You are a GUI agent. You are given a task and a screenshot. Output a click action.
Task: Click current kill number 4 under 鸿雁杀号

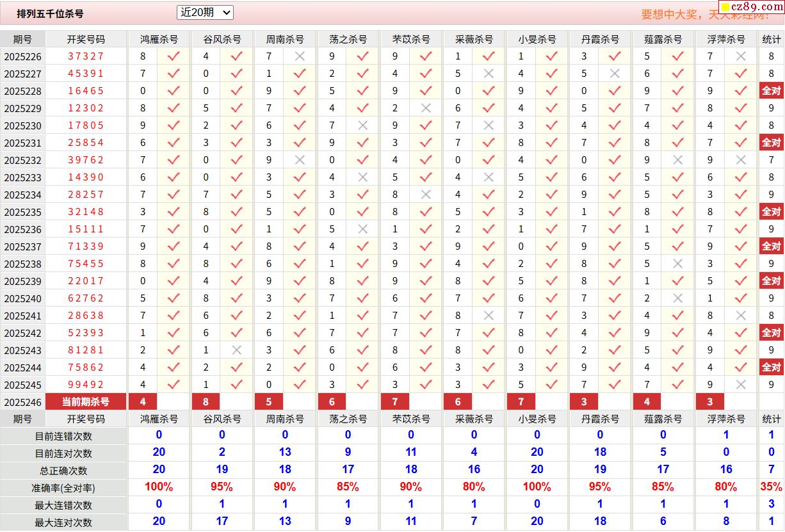pos(143,402)
